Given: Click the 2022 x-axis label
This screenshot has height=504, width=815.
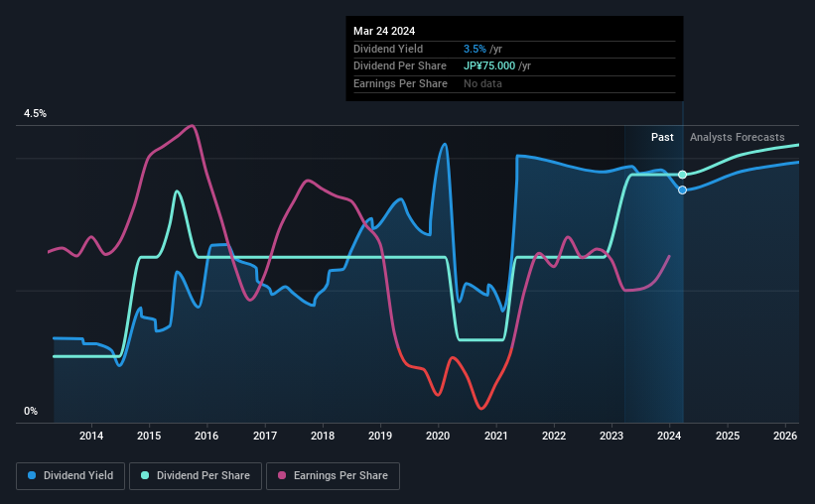Looking at the screenshot, I should click(x=554, y=436).
